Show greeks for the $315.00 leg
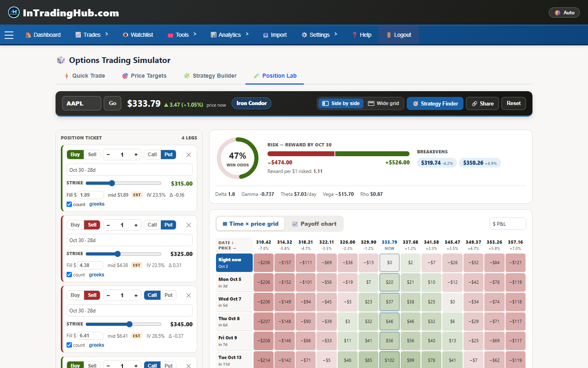 [97, 204]
